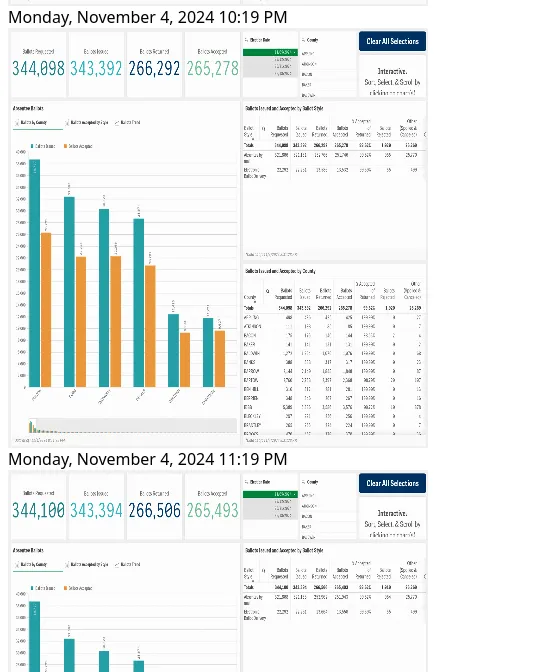Open the County filter search icon, 11:19 PM dashboard
Image resolution: width=544 pixels, height=672 pixels.
point(304,482)
